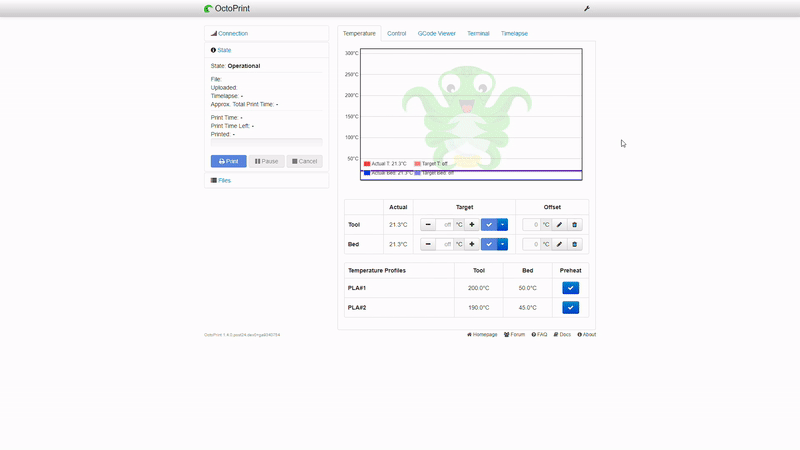
Task: Expand the Files panel
Action: [224, 181]
